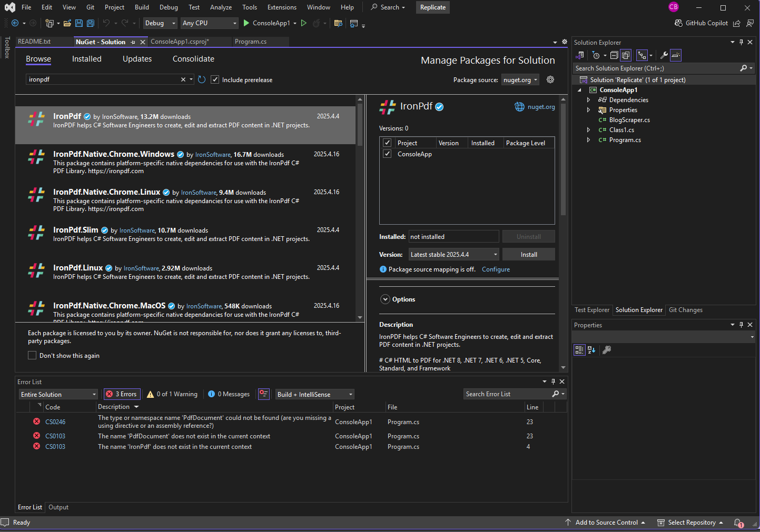Toggle Show All Files in Solution Explorer
Viewport: 760px width, 532px height.
(626, 55)
